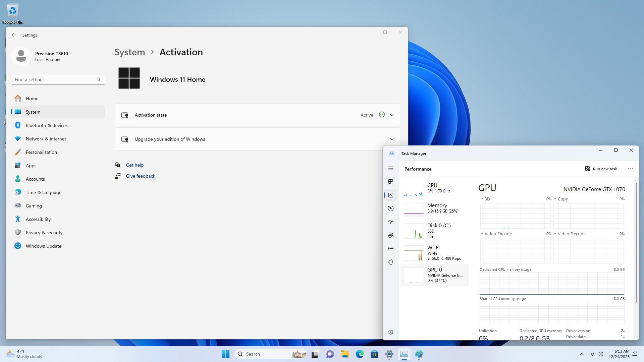Select GPU 0 performance entry
Image resolution: width=644 pixels, height=362 pixels.
[x=435, y=275]
